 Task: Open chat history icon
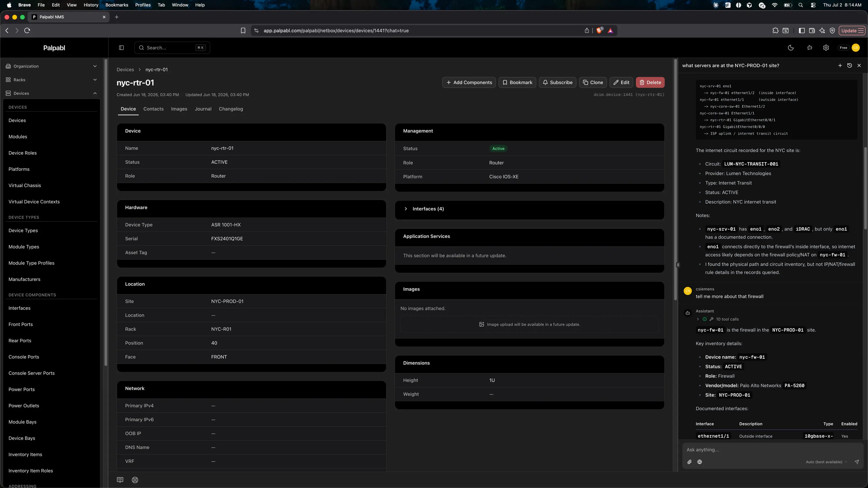pyautogui.click(x=849, y=66)
